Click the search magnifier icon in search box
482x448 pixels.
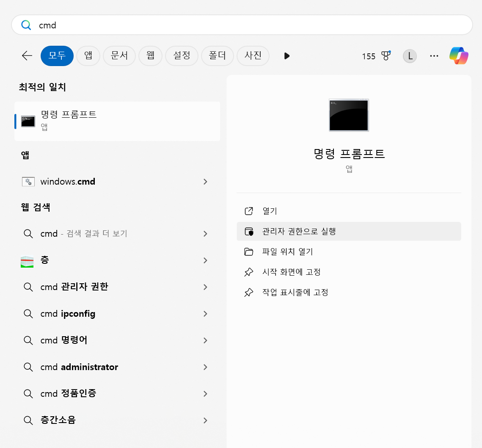(x=26, y=25)
